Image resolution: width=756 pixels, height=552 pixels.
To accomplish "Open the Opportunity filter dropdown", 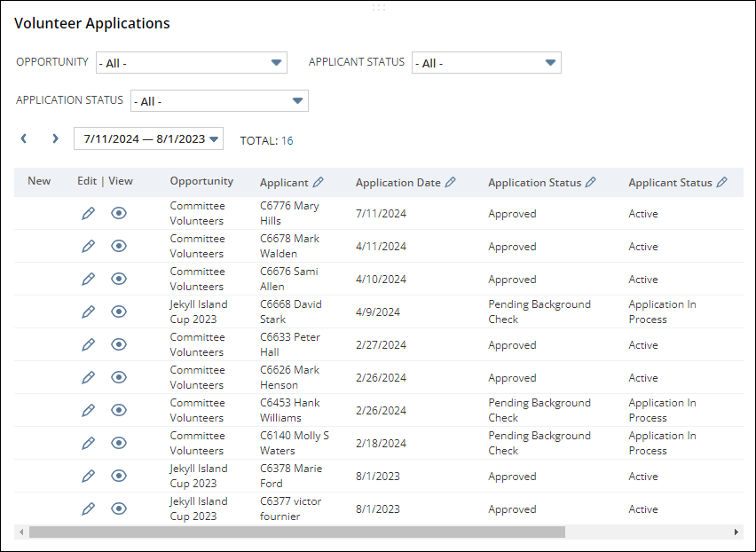I will pyautogui.click(x=191, y=63).
